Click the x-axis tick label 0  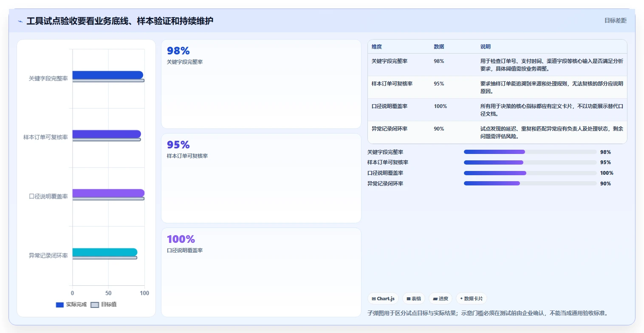(x=72, y=293)
